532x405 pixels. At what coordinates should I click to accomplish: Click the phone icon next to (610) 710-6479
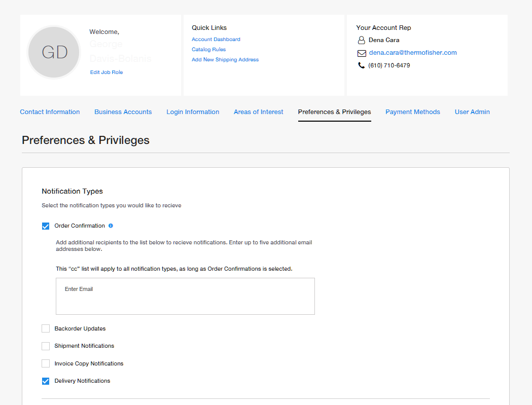coord(361,65)
